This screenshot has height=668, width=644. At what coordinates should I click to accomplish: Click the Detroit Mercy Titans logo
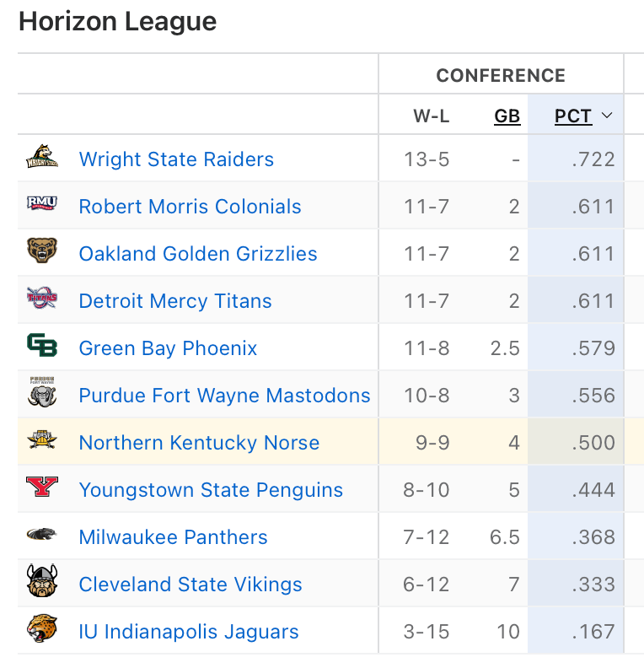42,299
